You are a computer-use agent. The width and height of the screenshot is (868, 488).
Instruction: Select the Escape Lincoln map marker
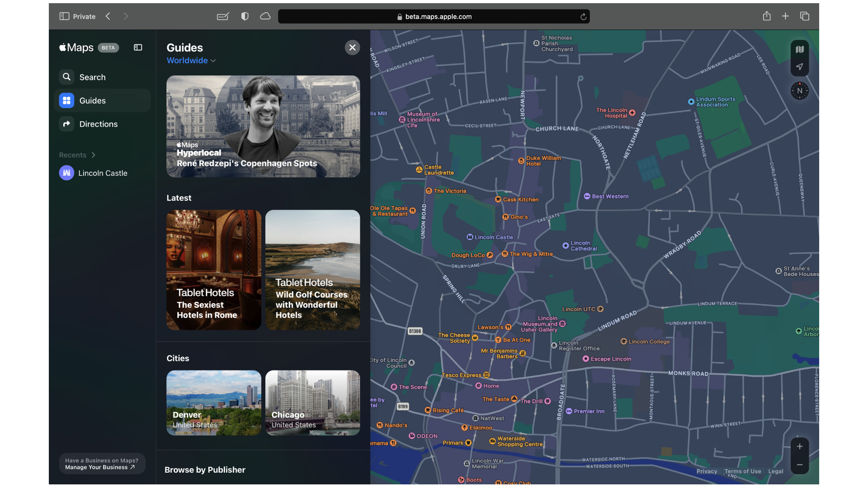585,359
